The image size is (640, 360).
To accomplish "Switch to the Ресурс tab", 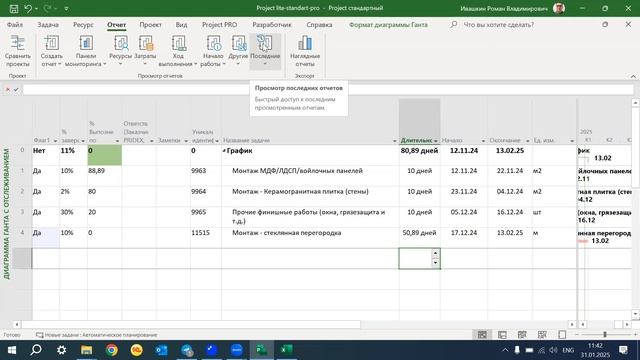I will [83, 25].
